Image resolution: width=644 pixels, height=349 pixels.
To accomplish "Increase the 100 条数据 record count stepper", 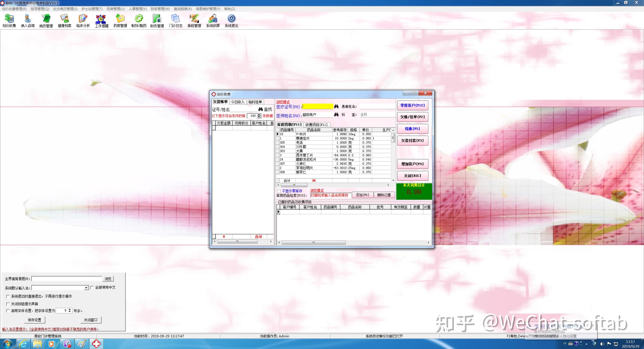I will 259,115.
